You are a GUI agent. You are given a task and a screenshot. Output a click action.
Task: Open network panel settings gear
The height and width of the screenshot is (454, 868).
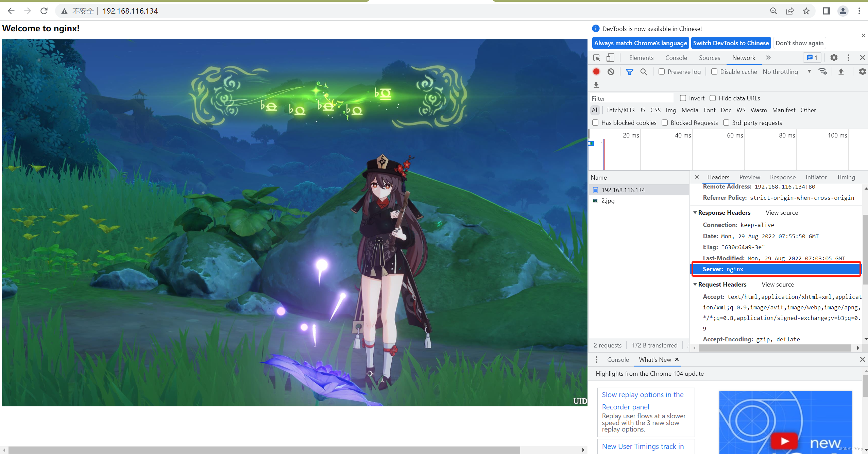click(x=862, y=71)
